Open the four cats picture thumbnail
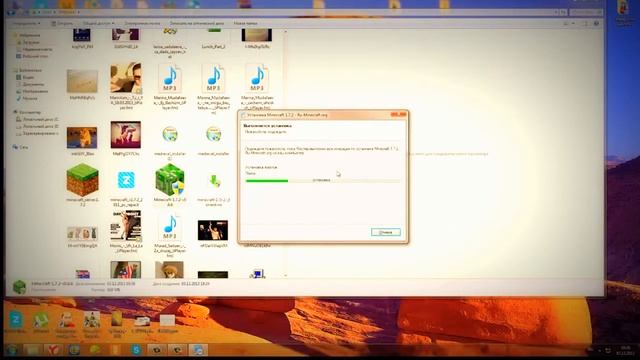The width and height of the screenshot is (640, 360). point(82,233)
